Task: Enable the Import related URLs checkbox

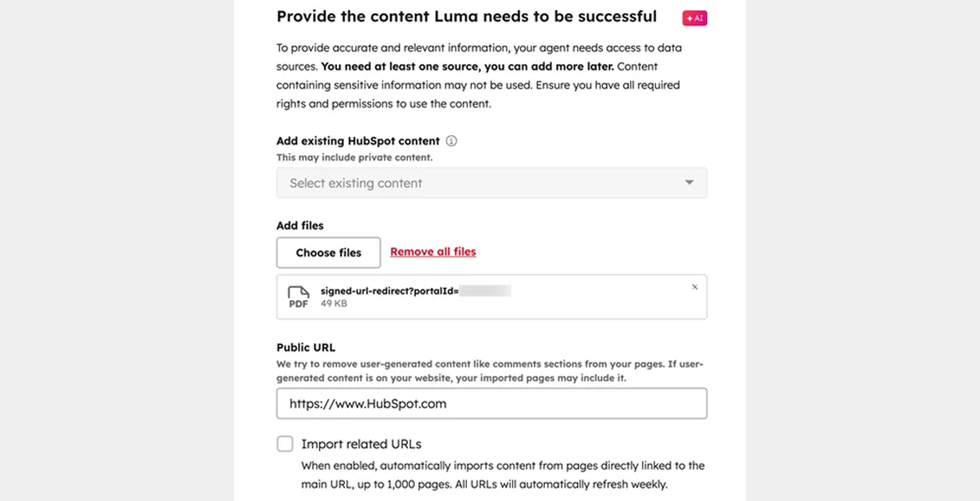Action: pos(285,444)
